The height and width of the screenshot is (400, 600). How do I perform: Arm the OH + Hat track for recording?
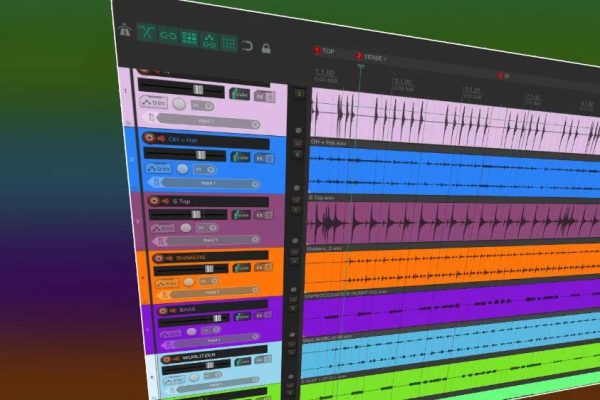[x=149, y=138]
